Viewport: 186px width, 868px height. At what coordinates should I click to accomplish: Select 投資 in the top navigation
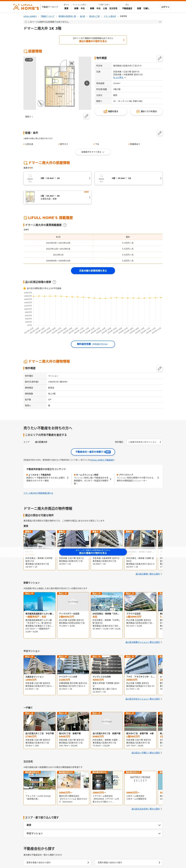139,8
